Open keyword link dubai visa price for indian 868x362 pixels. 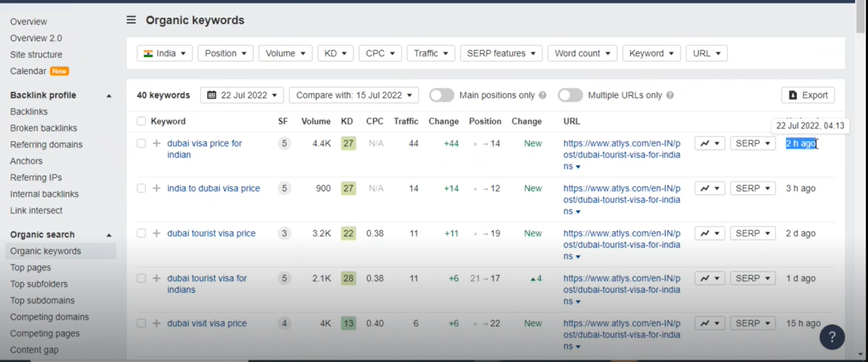[204, 149]
